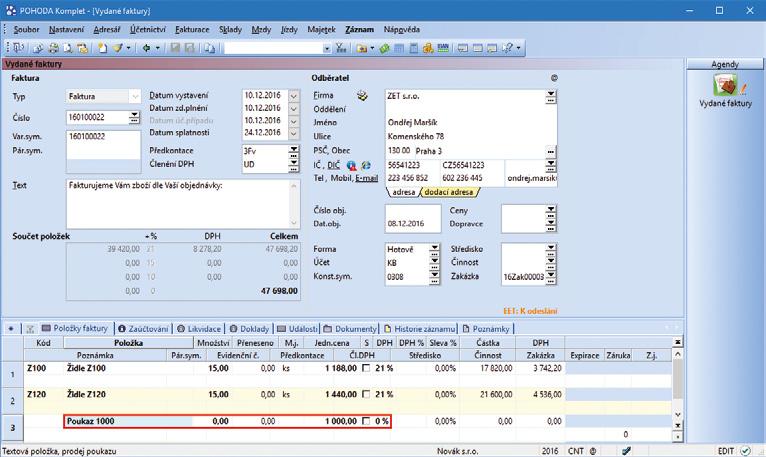Switch to the Likvidace tab
Viewport: 766px width, 457px height.
(199, 329)
